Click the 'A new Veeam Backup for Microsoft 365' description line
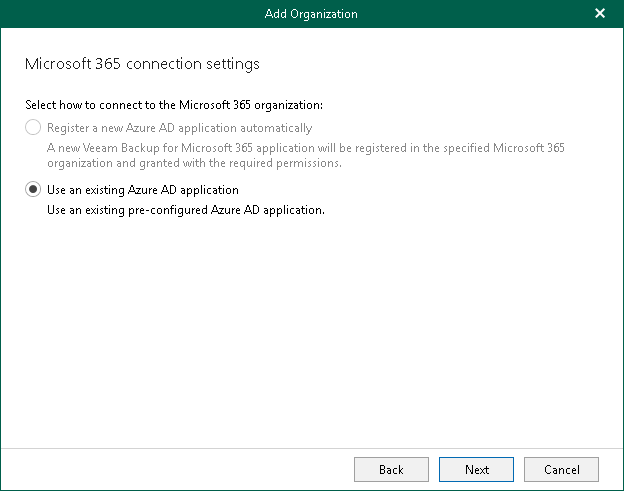Viewport: 624px width, 491px height. pos(306,148)
